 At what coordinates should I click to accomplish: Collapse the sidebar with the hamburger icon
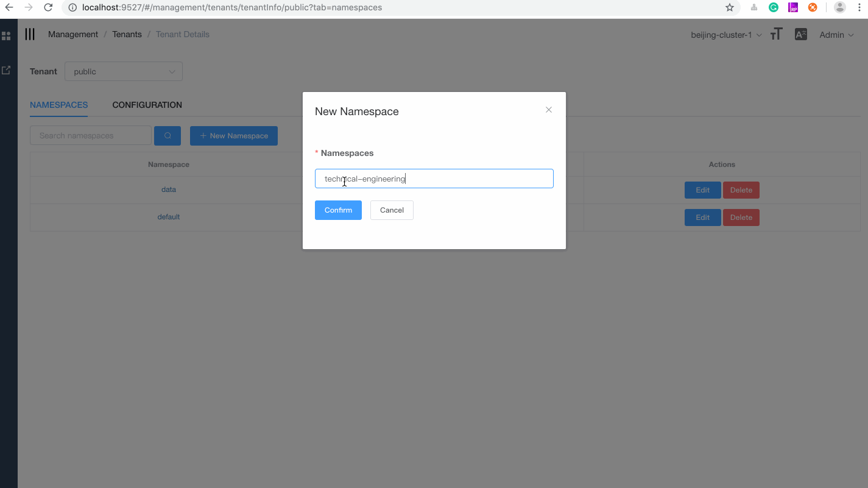[x=29, y=34]
